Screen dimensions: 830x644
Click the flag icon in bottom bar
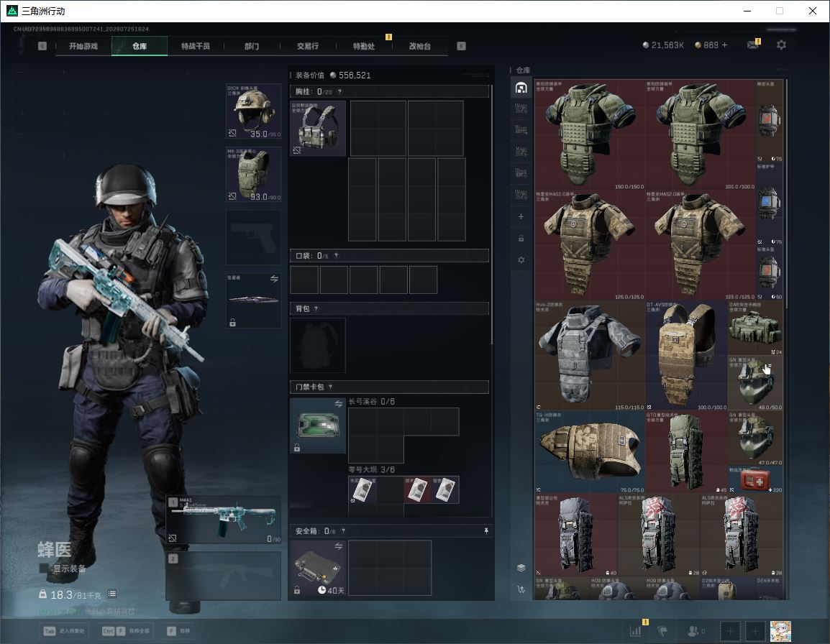(x=662, y=631)
